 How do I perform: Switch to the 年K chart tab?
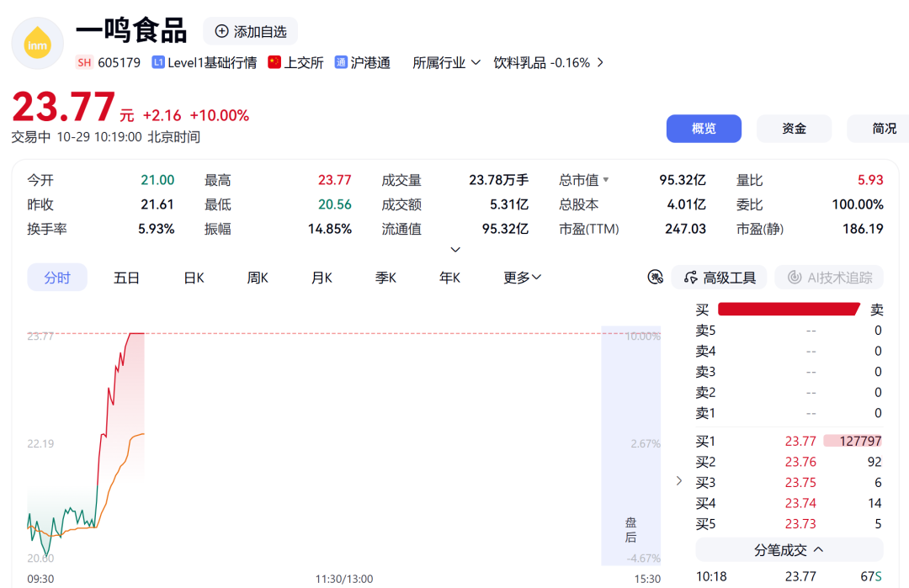(x=449, y=278)
